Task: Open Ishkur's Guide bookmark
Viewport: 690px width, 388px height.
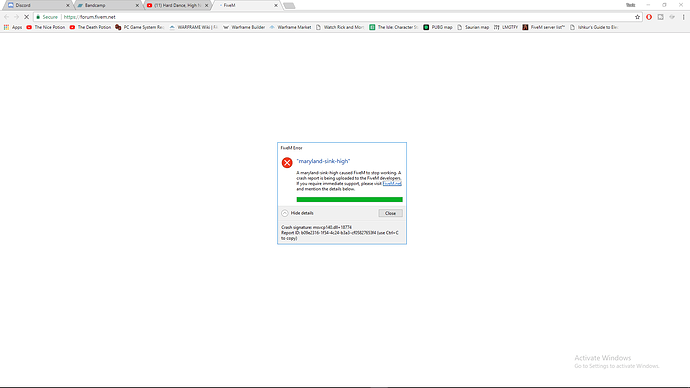Action: (x=594, y=27)
